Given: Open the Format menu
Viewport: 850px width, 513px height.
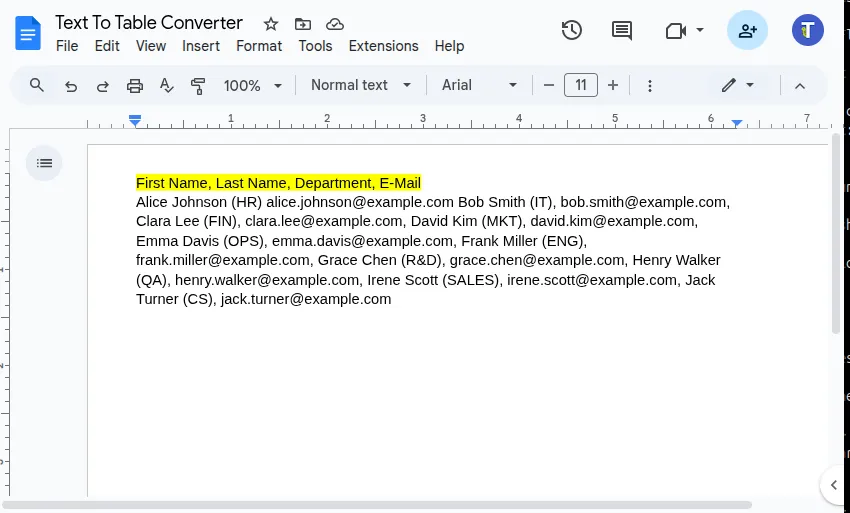Looking at the screenshot, I should tap(259, 46).
